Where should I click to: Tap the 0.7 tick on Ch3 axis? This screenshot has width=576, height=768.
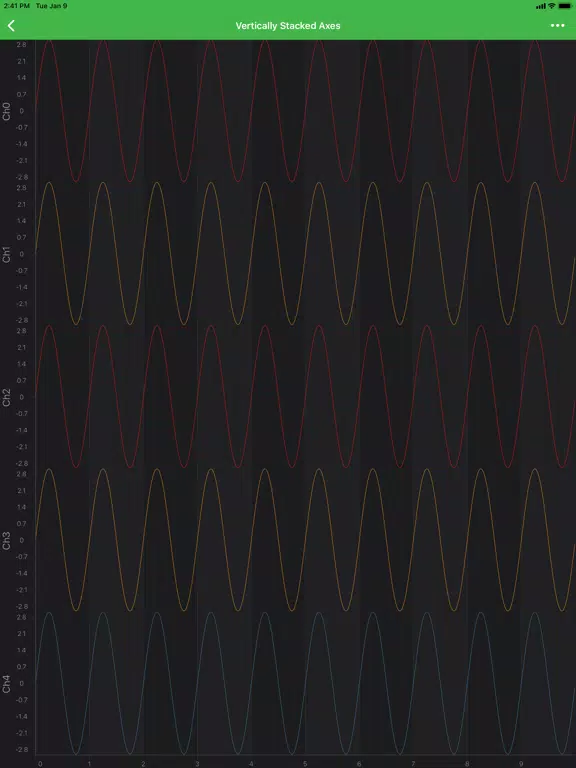22,524
